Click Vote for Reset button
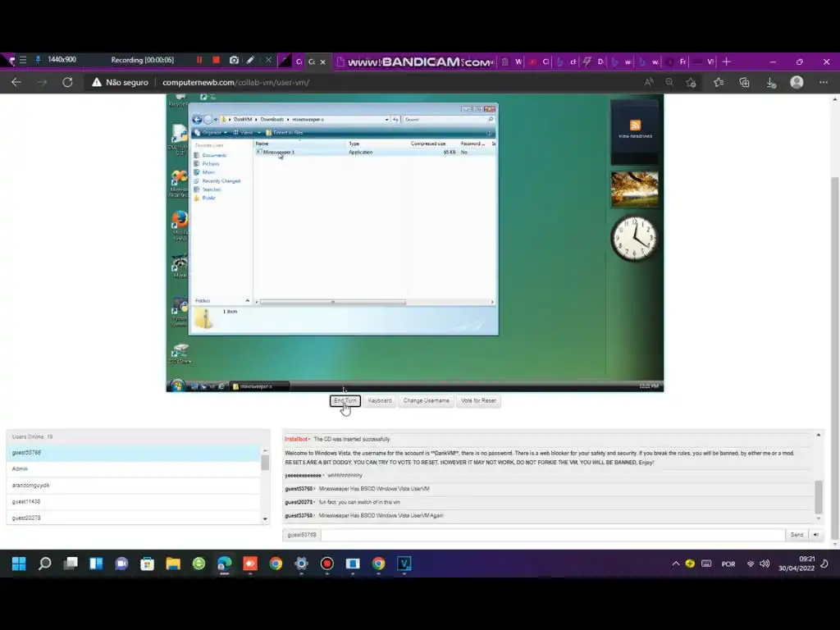 (478, 400)
